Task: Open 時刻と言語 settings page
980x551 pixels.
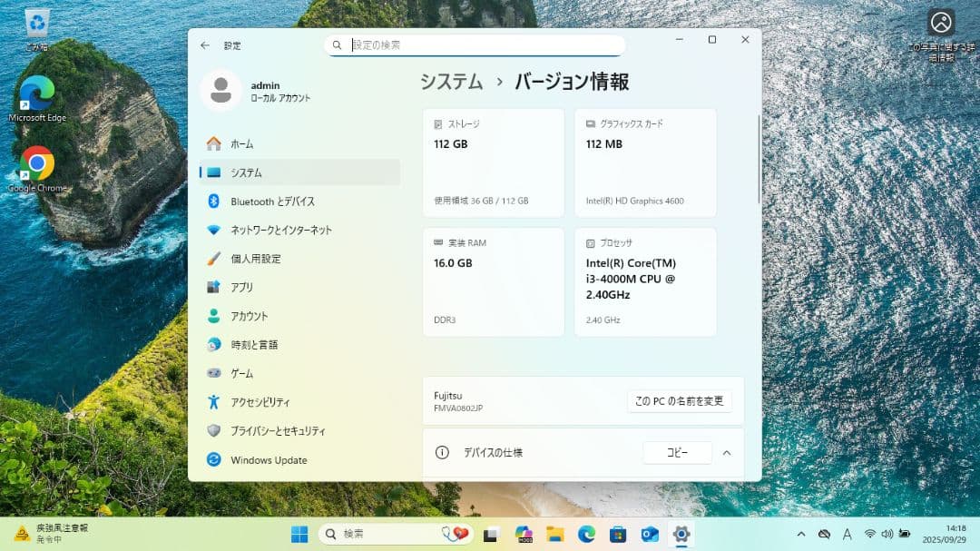Action: [300, 345]
